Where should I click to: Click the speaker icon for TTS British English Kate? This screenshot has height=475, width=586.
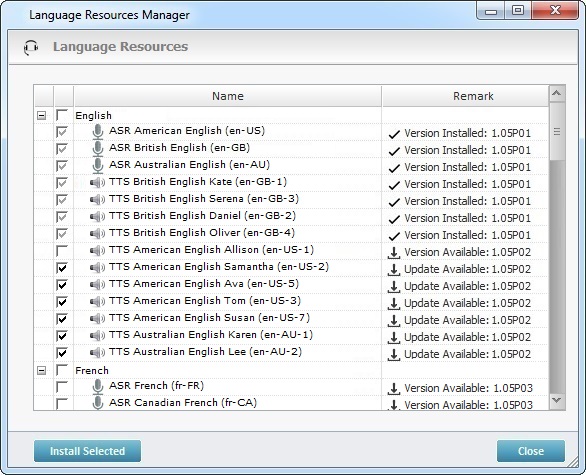(x=97, y=183)
